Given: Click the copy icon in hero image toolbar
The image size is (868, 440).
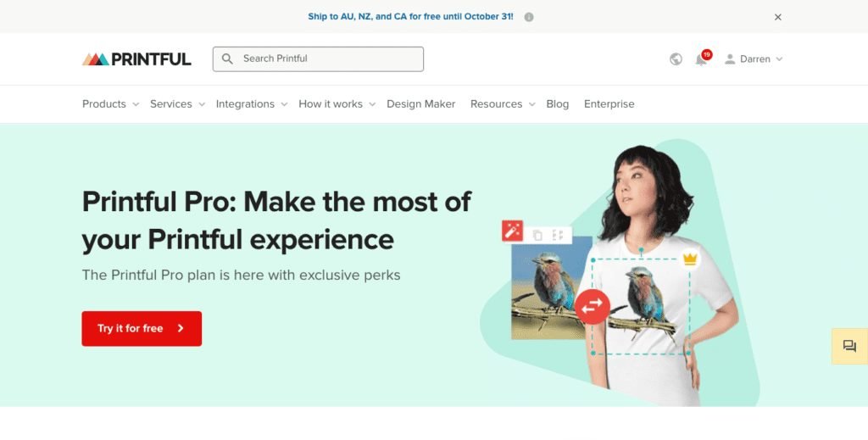Looking at the screenshot, I should [x=537, y=235].
